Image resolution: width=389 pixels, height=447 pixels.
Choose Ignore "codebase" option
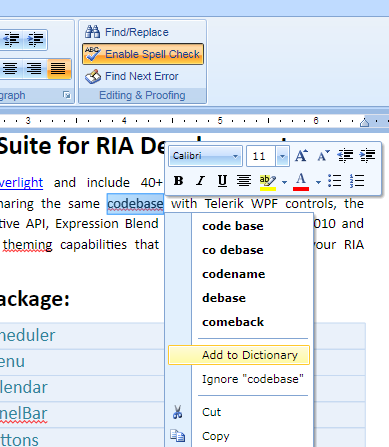253,379
